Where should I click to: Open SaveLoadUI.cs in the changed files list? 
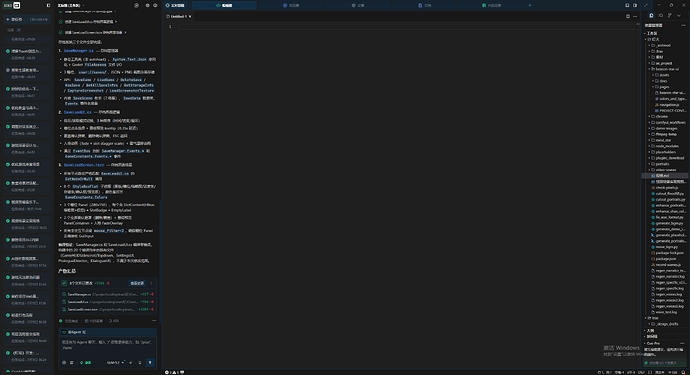[108, 302]
